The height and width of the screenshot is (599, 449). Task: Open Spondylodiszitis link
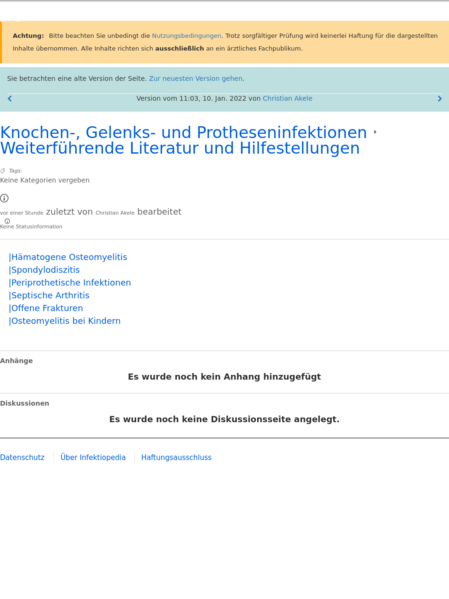pyautogui.click(x=44, y=270)
